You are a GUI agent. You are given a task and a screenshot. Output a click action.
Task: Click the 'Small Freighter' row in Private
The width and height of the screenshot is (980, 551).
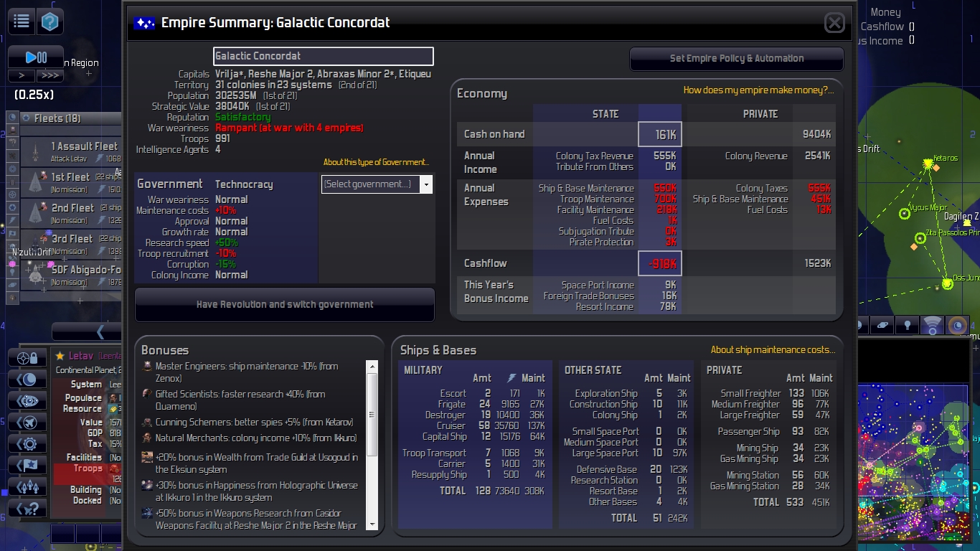[x=768, y=393]
